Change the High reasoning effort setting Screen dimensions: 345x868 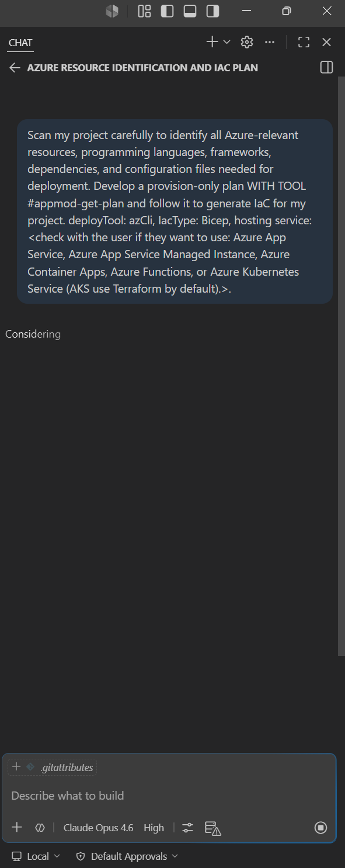pos(154,828)
